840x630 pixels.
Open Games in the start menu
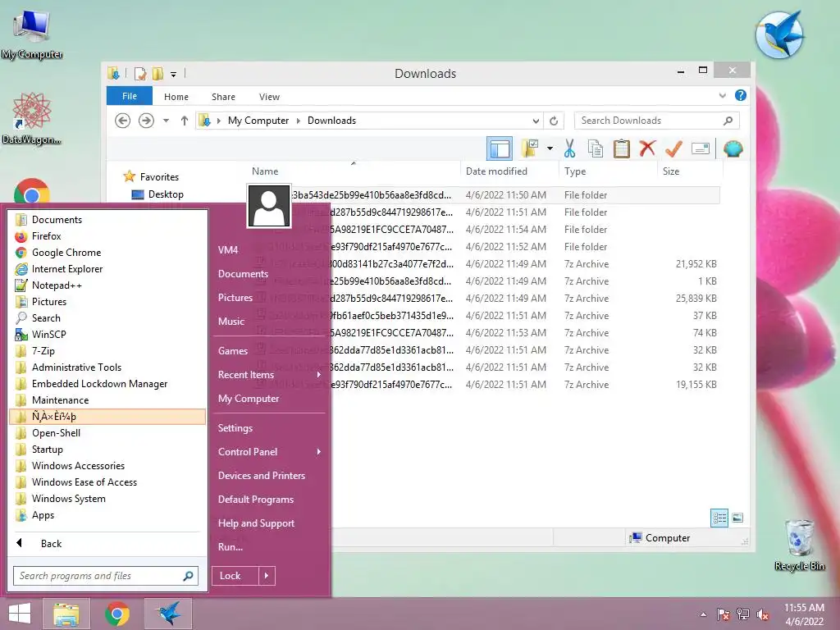click(233, 351)
